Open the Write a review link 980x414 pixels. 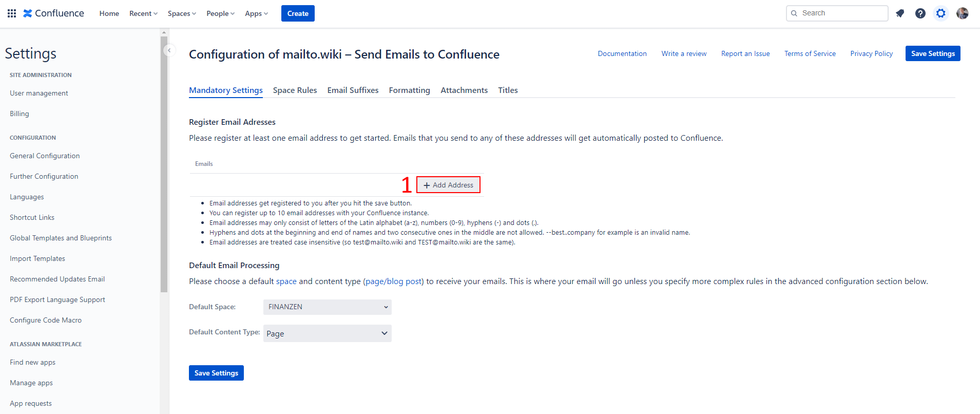click(684, 53)
